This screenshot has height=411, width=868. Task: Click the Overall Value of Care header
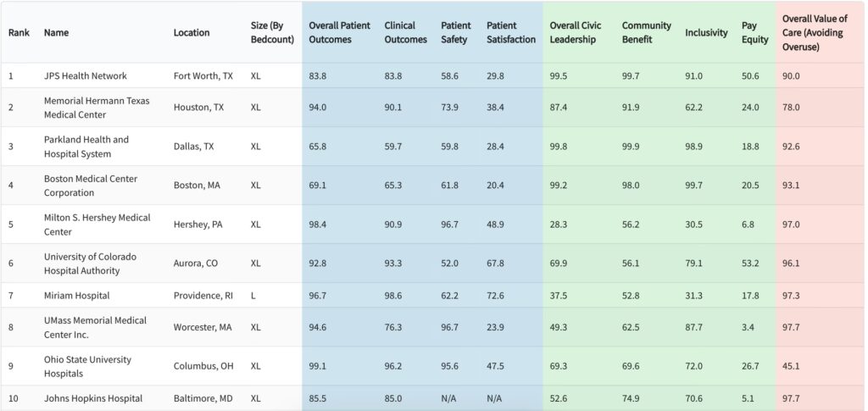(x=814, y=32)
